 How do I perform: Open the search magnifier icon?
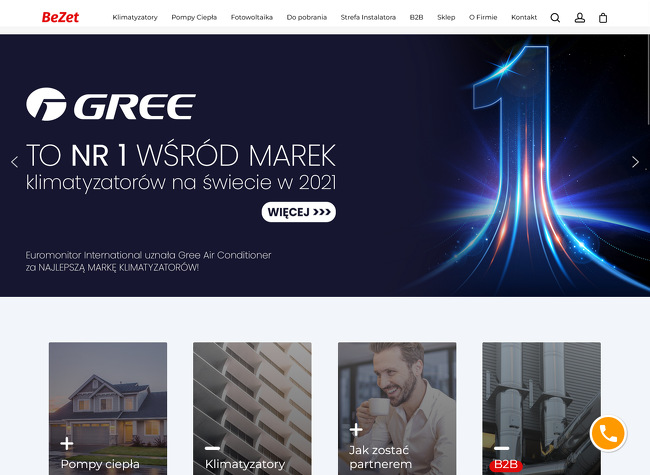point(555,18)
